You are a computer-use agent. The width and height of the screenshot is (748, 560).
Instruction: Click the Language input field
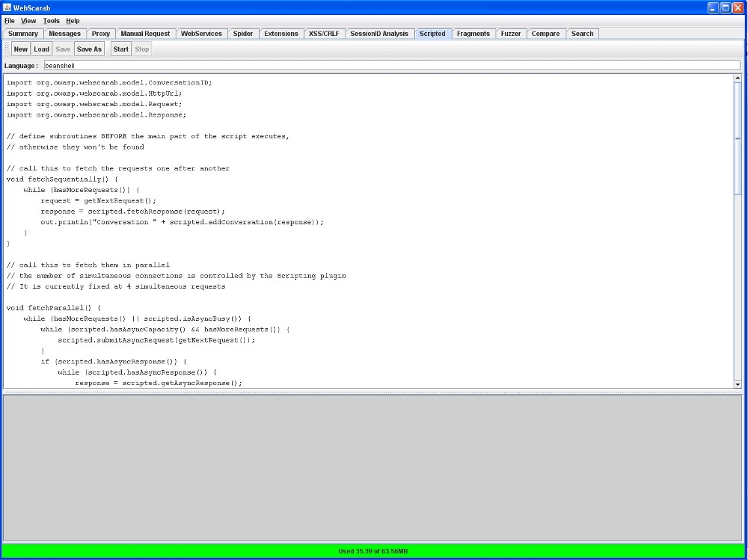[x=392, y=66]
